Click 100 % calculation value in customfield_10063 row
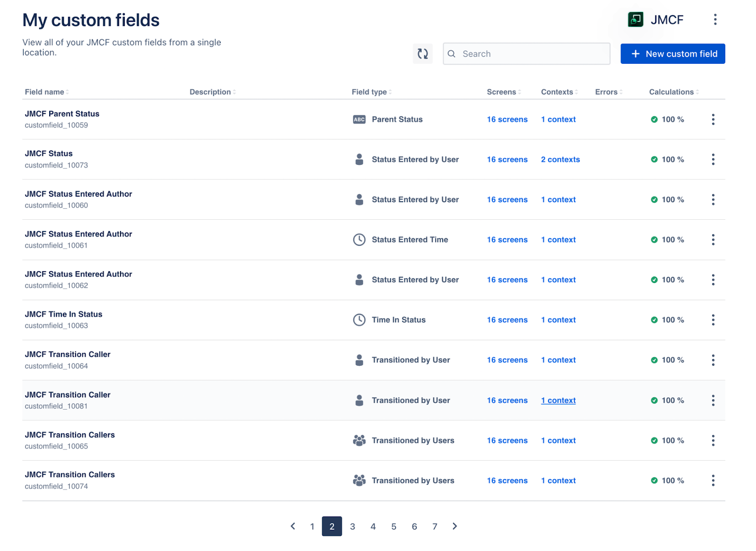 673,320
